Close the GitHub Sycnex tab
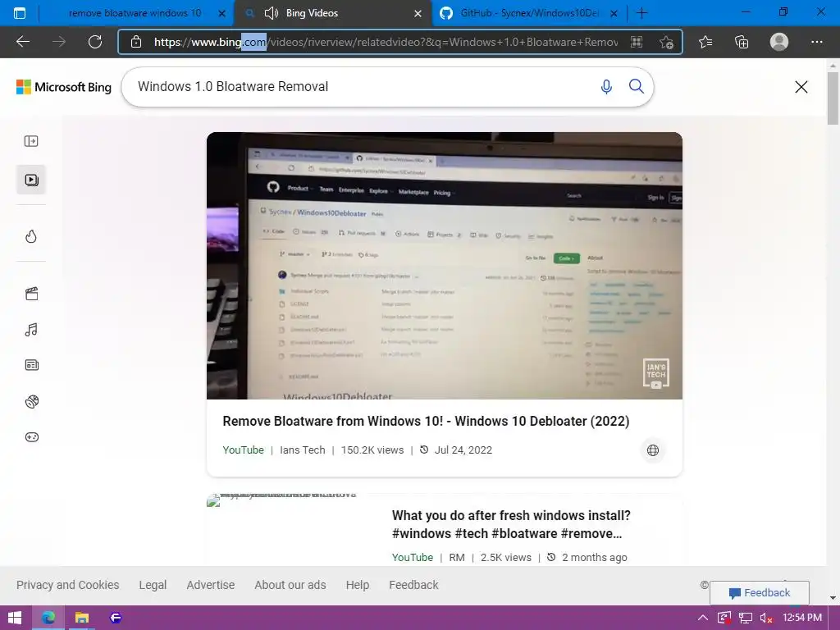840x630 pixels. coord(614,13)
